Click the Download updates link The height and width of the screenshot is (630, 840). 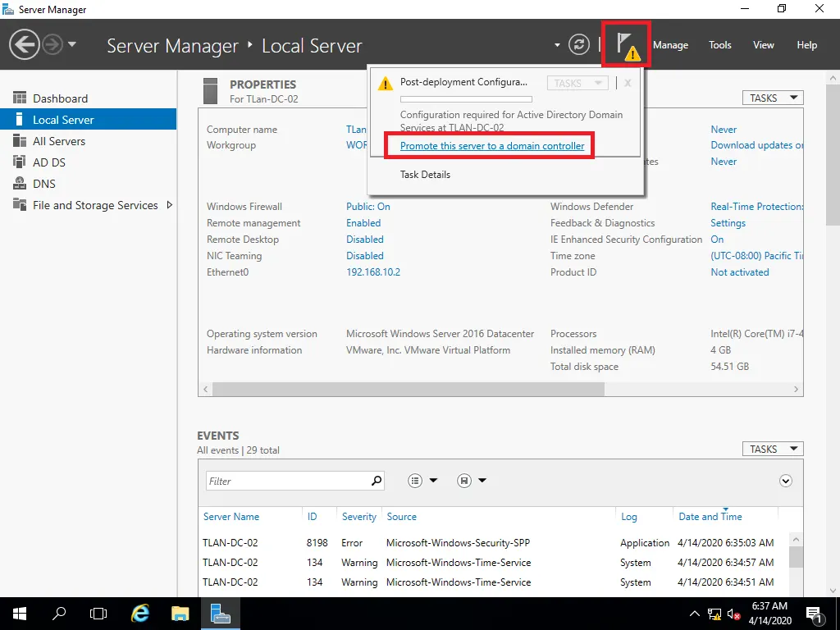pos(756,145)
